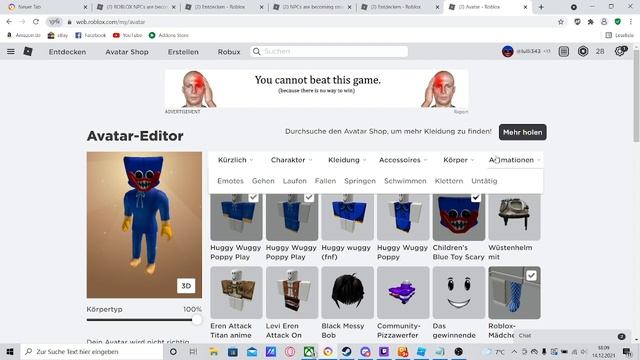
Task: Select the Springen animation category
Action: point(360,181)
